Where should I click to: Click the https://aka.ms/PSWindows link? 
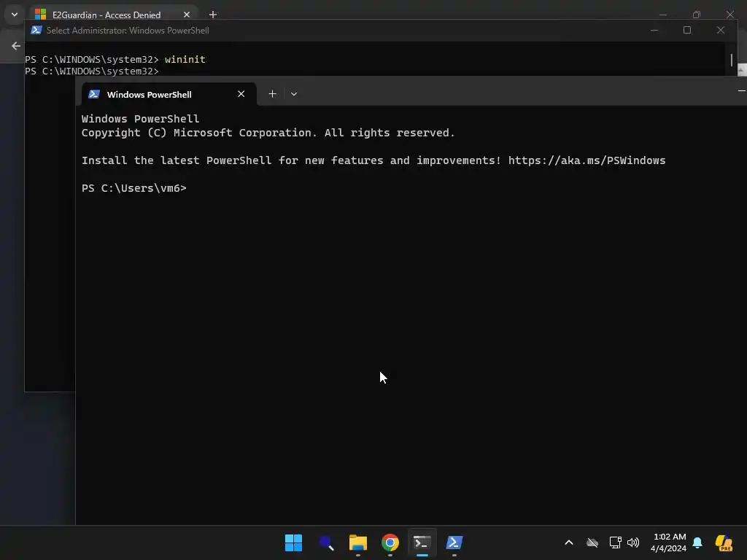click(587, 160)
